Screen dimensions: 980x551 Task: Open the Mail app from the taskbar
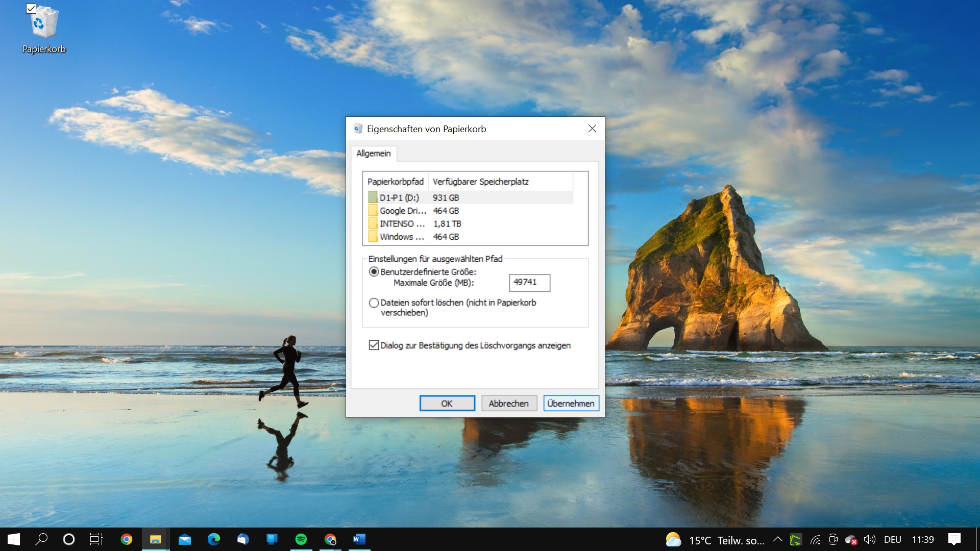click(185, 539)
